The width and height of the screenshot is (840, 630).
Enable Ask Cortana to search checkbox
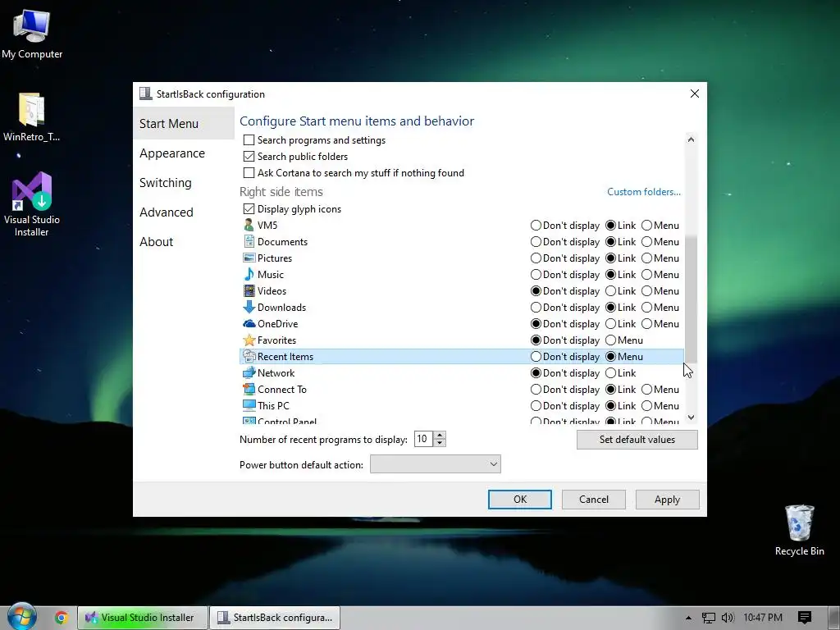(x=249, y=172)
